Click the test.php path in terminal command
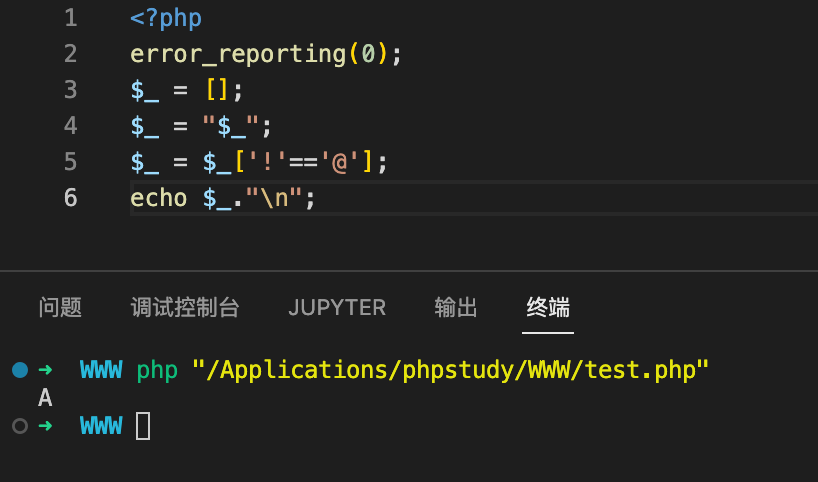Screen dimensions: 818x482 coord(451,370)
